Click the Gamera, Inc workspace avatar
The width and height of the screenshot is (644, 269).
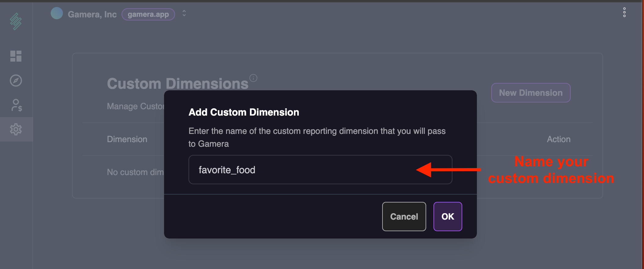[57, 13]
